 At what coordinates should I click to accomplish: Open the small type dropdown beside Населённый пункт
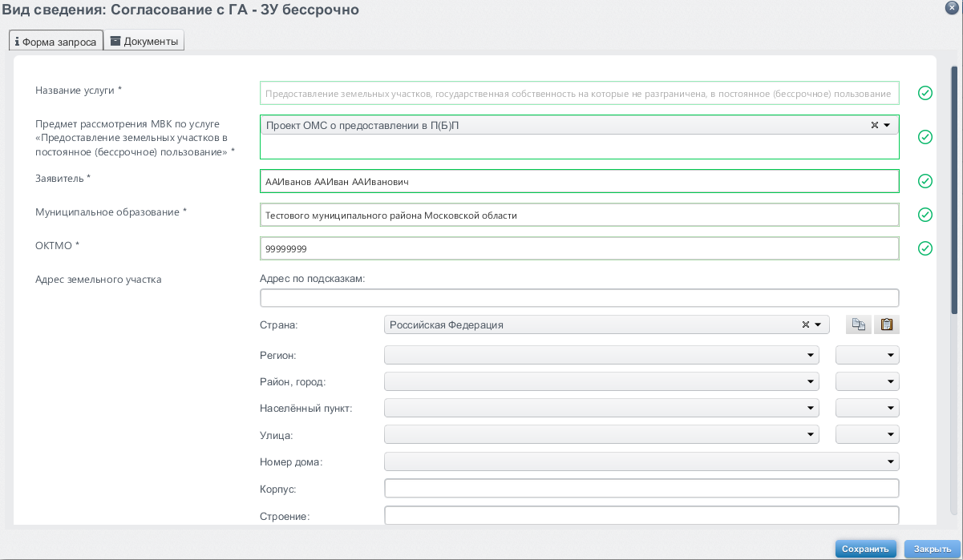tap(868, 408)
